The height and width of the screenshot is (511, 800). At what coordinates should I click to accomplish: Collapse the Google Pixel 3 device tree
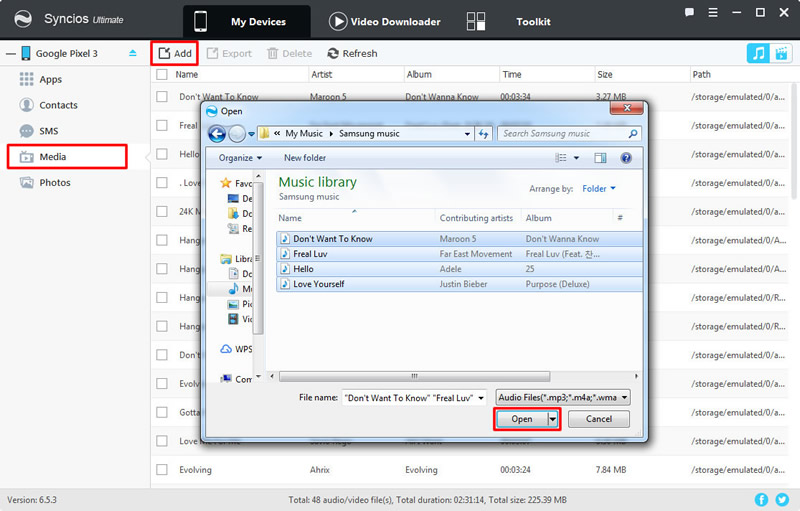pos(11,53)
